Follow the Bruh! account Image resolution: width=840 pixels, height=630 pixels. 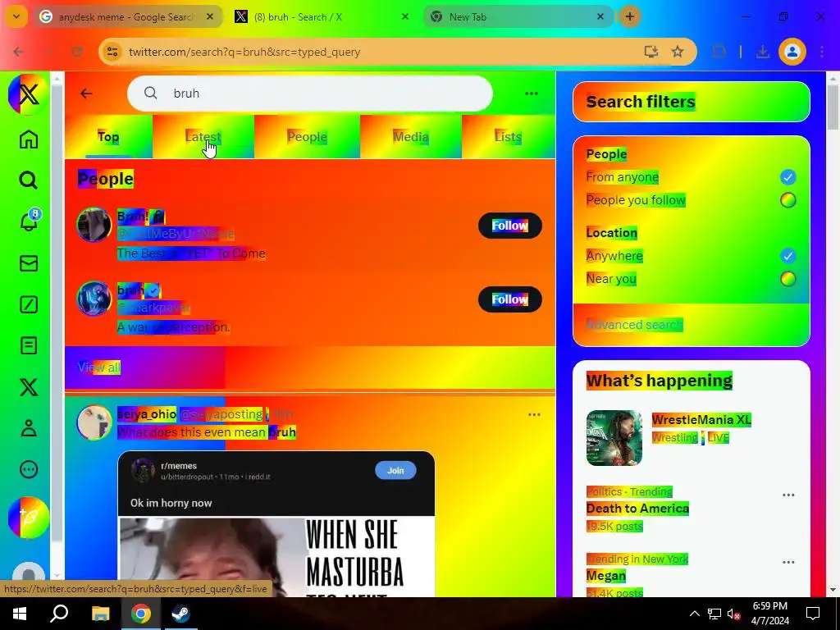coord(510,226)
